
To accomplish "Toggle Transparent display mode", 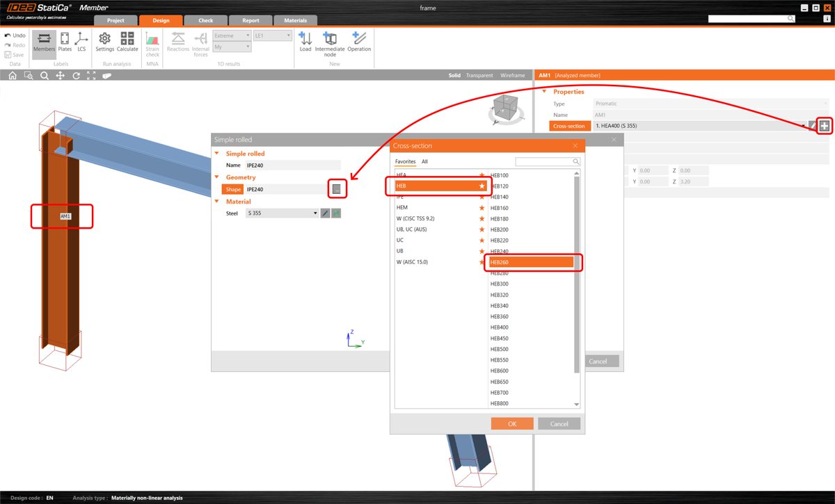I will 478,75.
